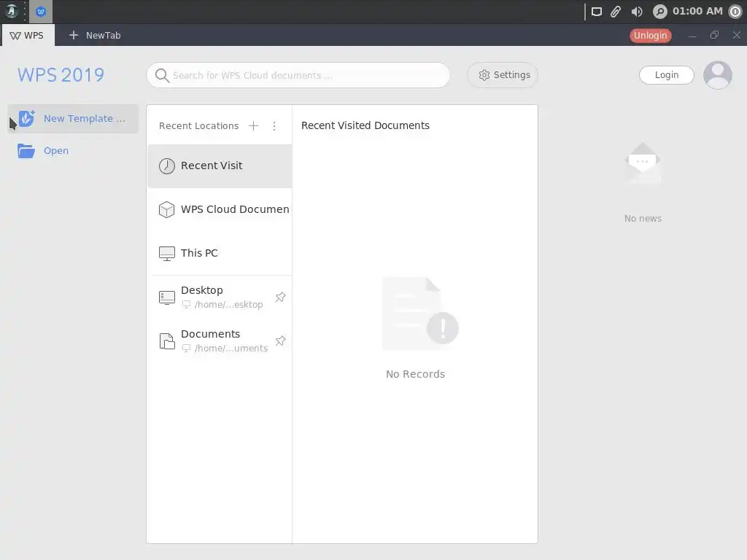Click the WPS 2019 logo text
This screenshot has width=747, height=560.
click(61, 75)
